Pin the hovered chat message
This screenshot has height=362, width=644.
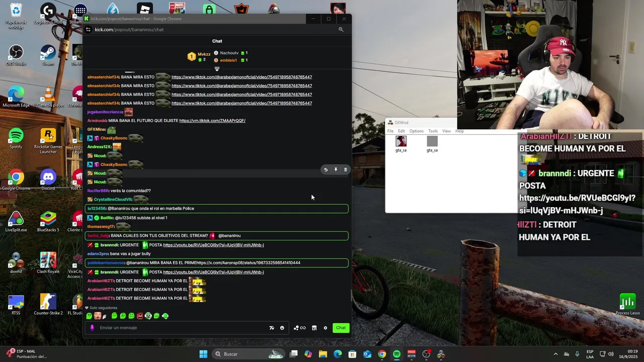pos(336,170)
